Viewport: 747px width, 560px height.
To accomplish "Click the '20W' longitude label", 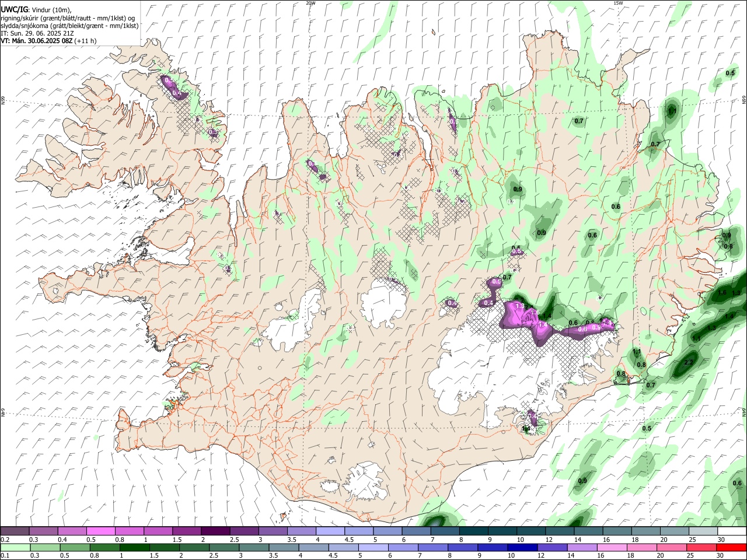I will coord(310,3).
